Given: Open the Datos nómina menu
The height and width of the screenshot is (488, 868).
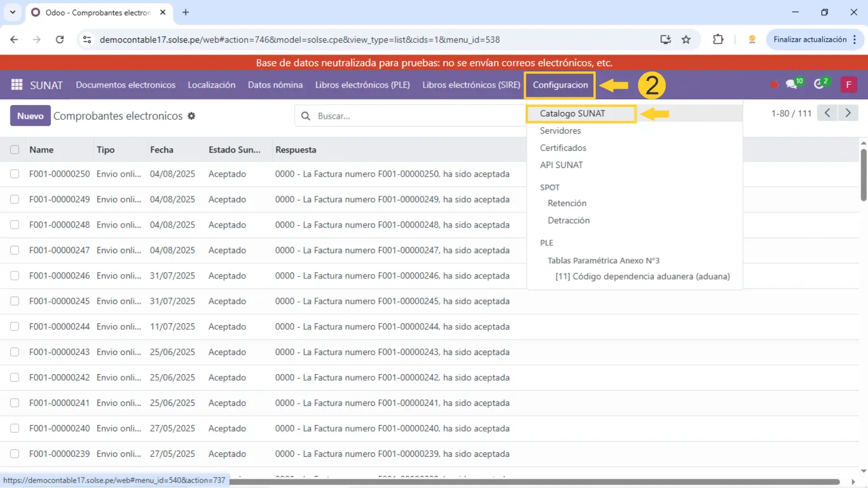Looking at the screenshot, I should pos(275,85).
